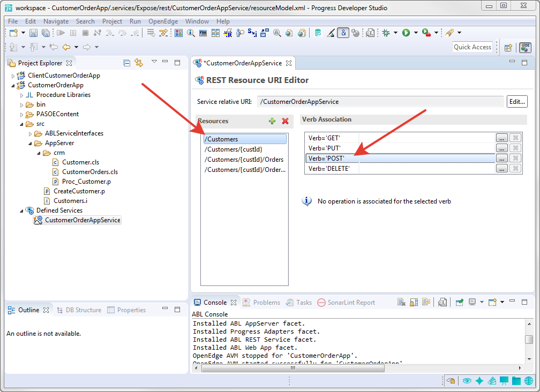This screenshot has height=392, width=540.
Task: Click the ... button for Verb='GET'
Action: pos(502,138)
